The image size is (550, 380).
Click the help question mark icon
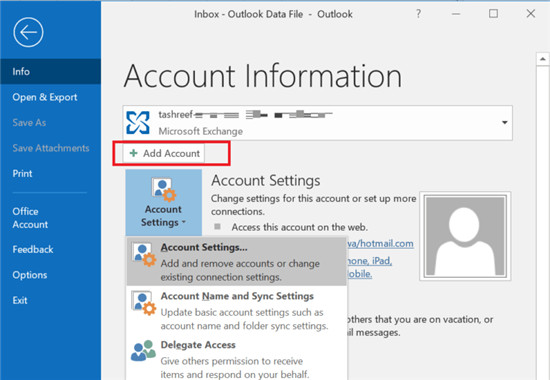[418, 14]
